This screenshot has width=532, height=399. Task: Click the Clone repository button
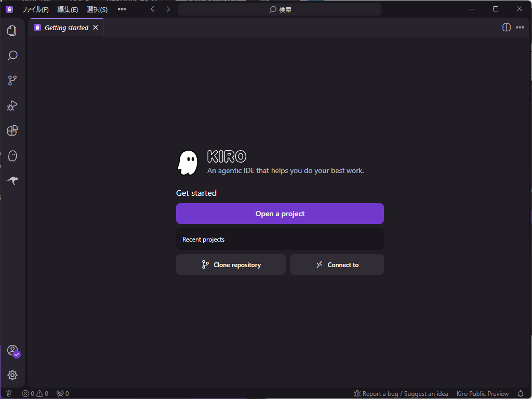click(x=231, y=264)
